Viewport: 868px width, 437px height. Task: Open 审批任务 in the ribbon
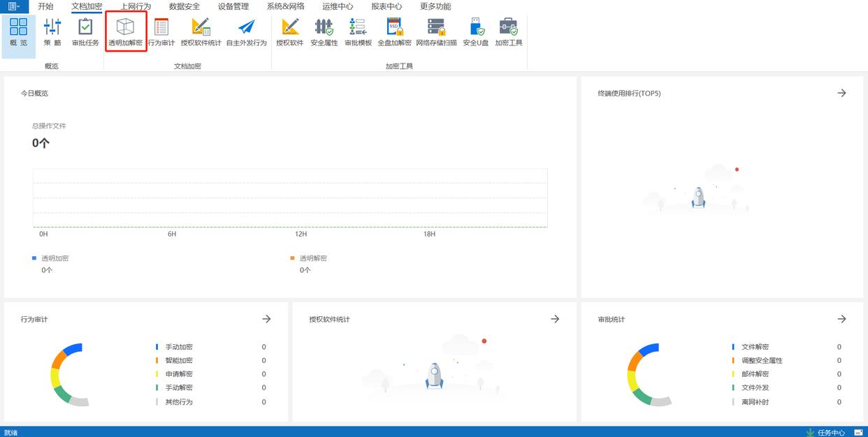pos(85,32)
